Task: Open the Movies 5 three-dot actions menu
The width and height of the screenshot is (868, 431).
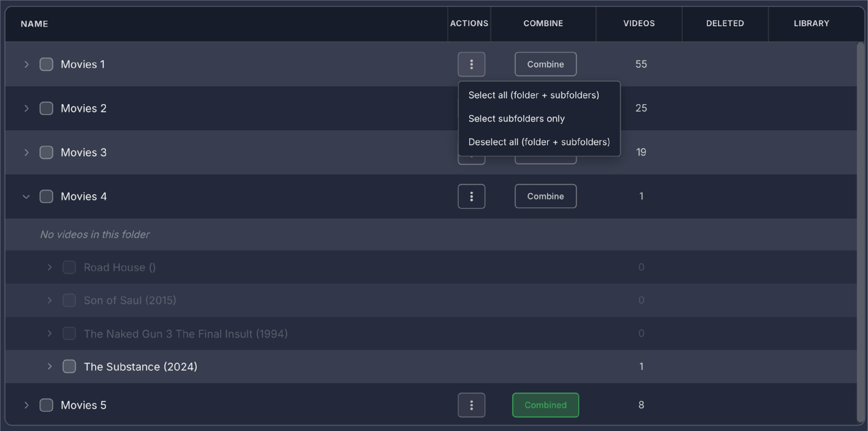Action: [x=471, y=405]
